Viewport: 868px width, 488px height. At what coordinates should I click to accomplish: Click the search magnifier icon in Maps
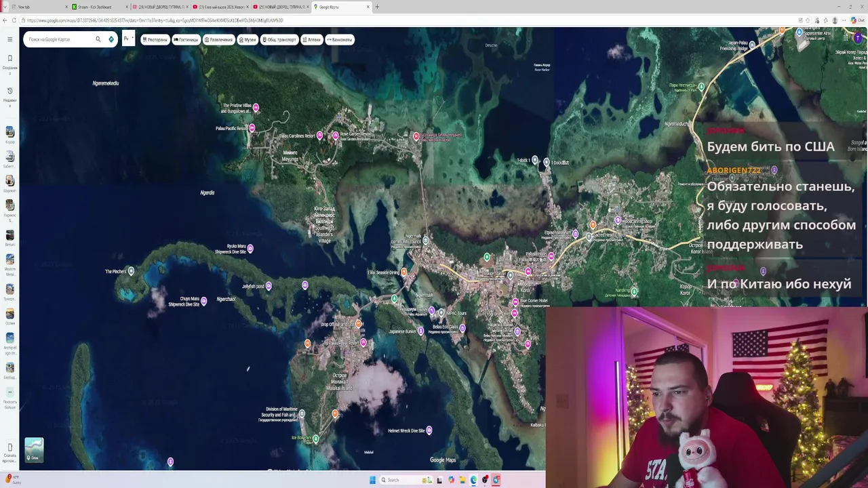[98, 39]
